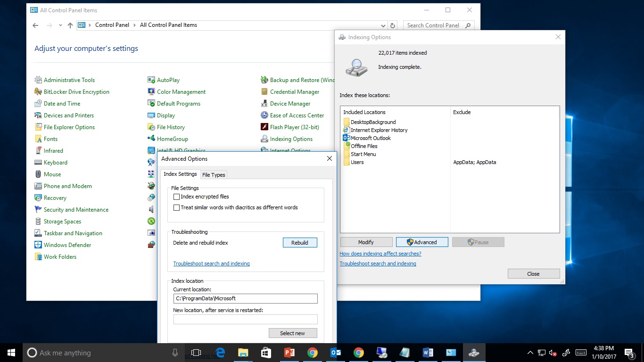Enable indexing of encrypted files
The width and height of the screenshot is (644, 362).
pos(177,197)
